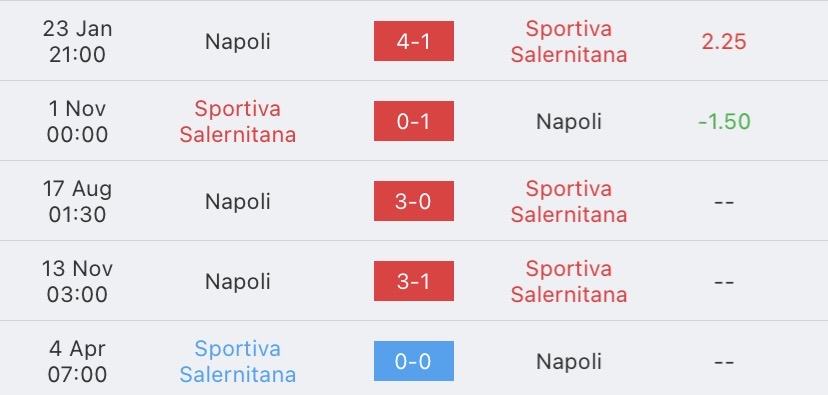Open the 3-1 score for 13 Nov match
This screenshot has width=828, height=395.
click(413, 281)
